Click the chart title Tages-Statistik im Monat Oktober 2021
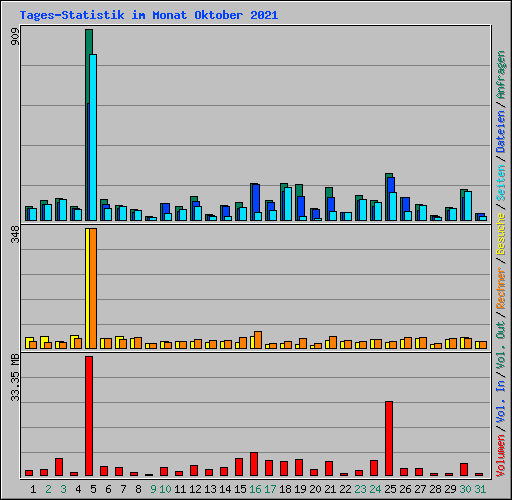The image size is (512, 500). 149,15
